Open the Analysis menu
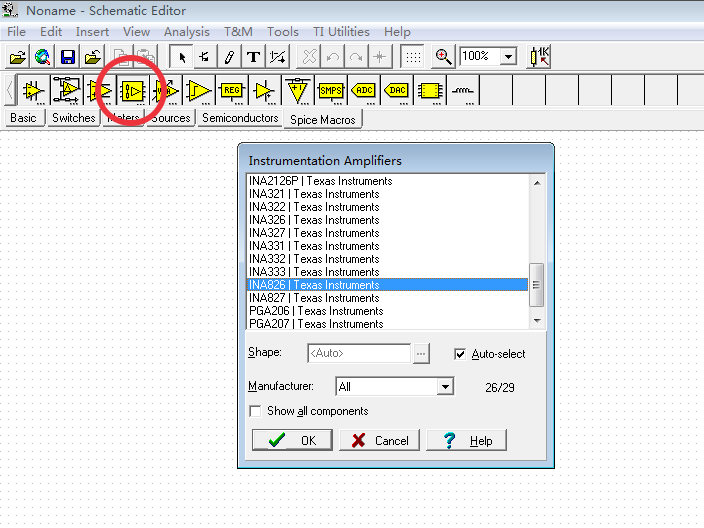Screen dimensions: 704x528 tap(186, 32)
